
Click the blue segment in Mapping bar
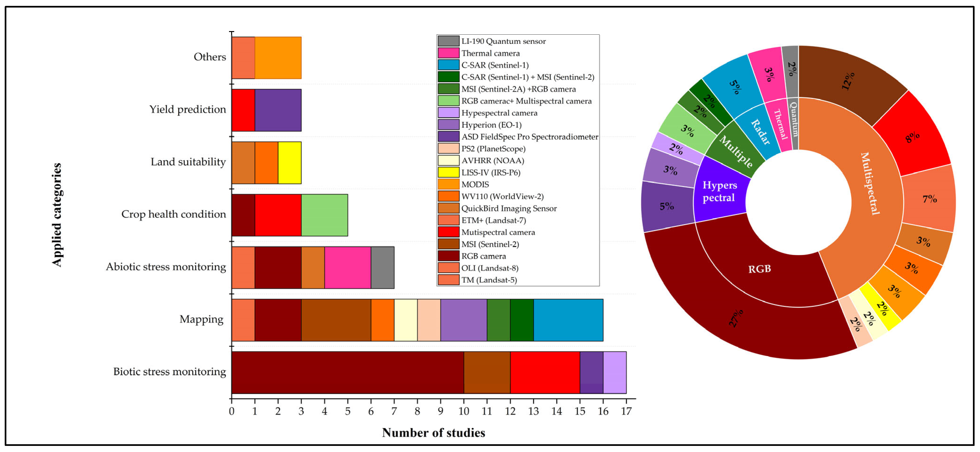pyautogui.click(x=568, y=320)
